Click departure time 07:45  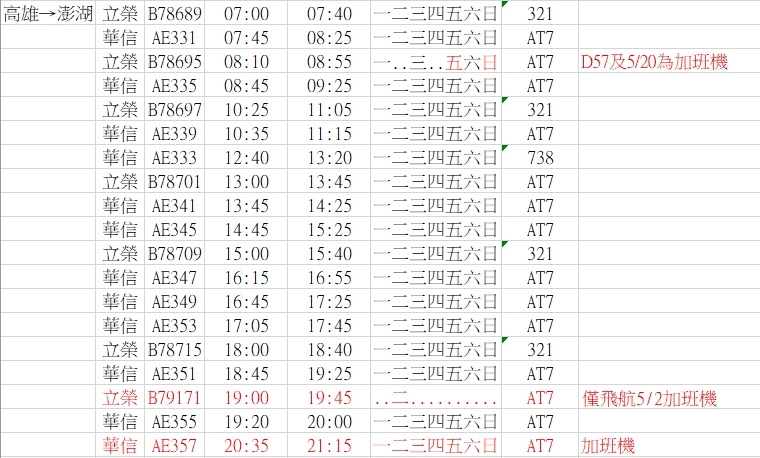click(x=247, y=38)
